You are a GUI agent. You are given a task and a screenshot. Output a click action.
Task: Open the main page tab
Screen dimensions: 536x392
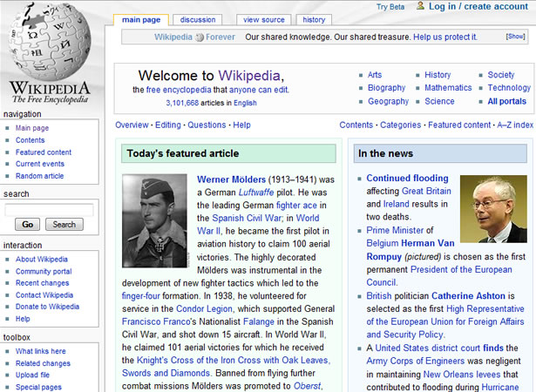point(141,20)
